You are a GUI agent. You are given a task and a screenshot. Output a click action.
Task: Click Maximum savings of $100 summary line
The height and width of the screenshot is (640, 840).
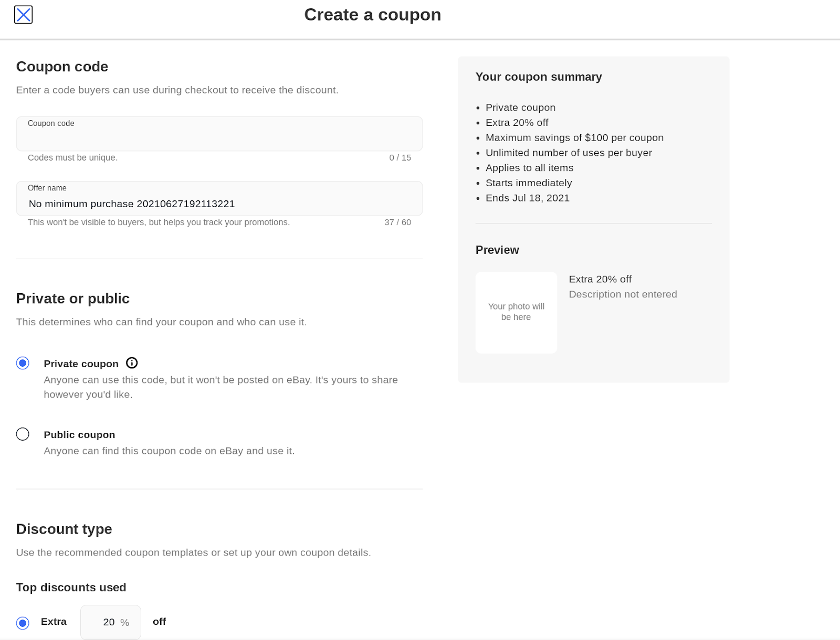tap(574, 137)
